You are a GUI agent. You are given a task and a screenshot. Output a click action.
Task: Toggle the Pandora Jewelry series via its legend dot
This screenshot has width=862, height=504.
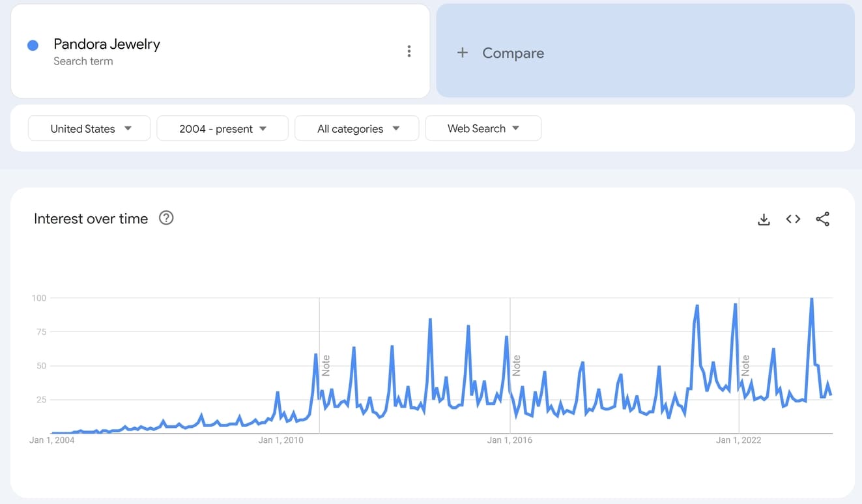(x=33, y=44)
